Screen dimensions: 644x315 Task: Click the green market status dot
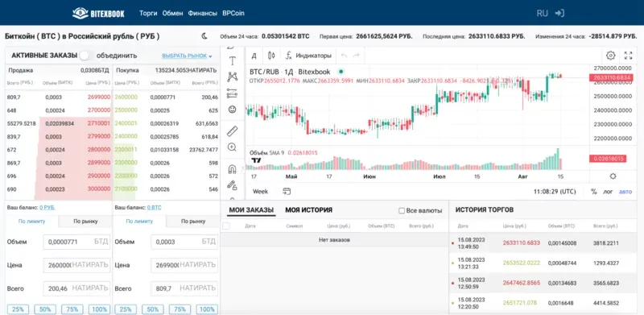click(x=341, y=72)
